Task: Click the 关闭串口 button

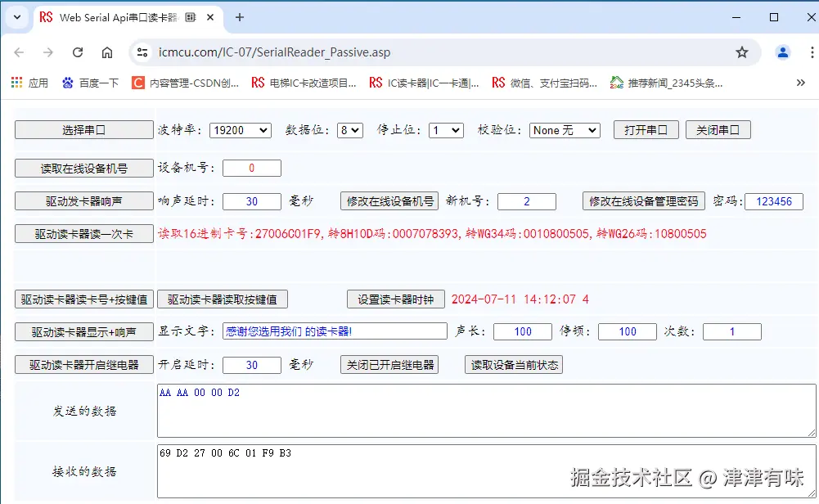Action: coord(718,130)
